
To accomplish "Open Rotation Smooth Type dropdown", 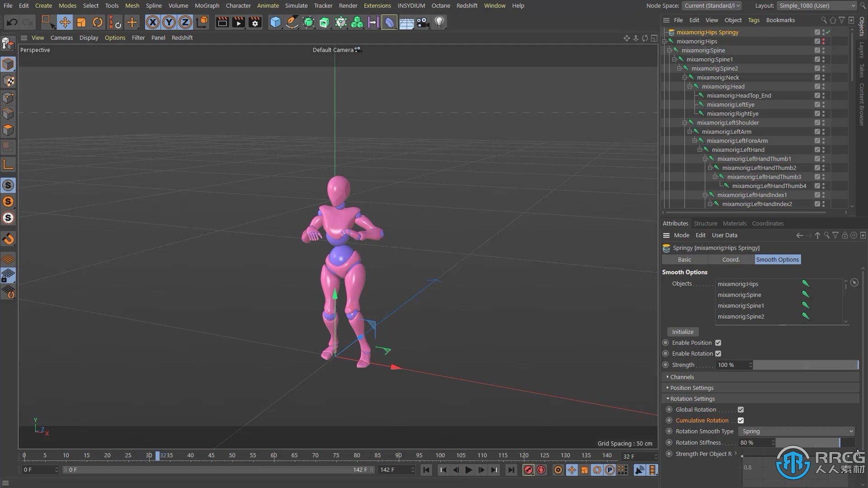I will (797, 431).
